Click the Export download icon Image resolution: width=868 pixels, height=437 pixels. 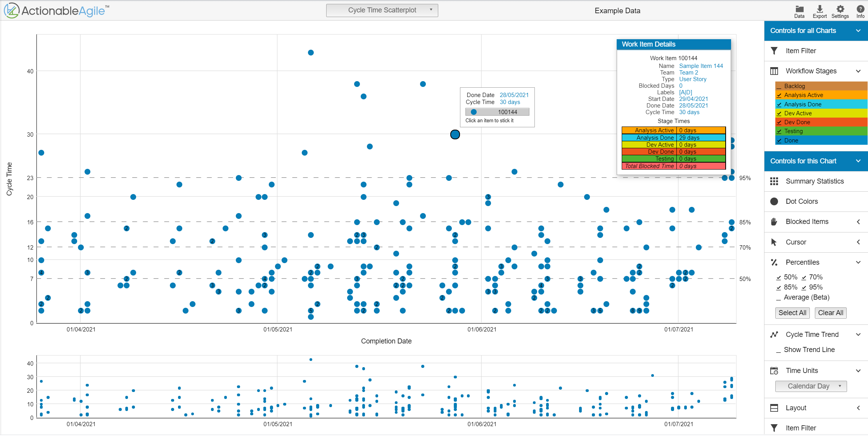(x=820, y=9)
